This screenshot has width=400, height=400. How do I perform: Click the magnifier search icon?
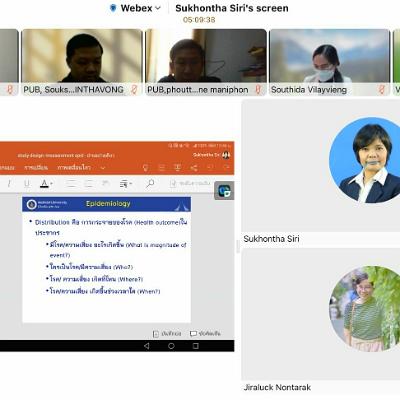coord(150,183)
